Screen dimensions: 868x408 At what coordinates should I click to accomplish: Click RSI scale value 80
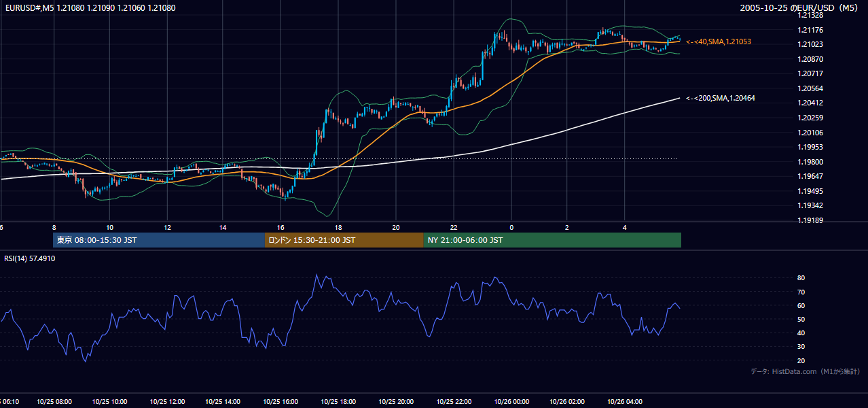[x=801, y=278]
